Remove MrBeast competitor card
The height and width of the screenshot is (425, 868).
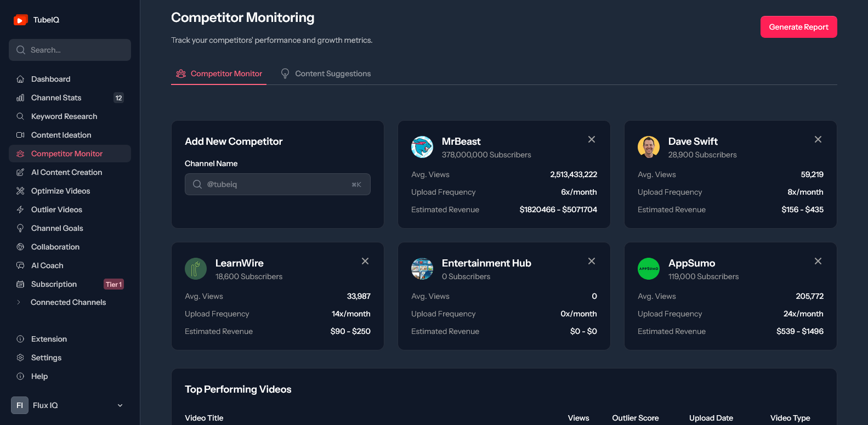(592, 139)
